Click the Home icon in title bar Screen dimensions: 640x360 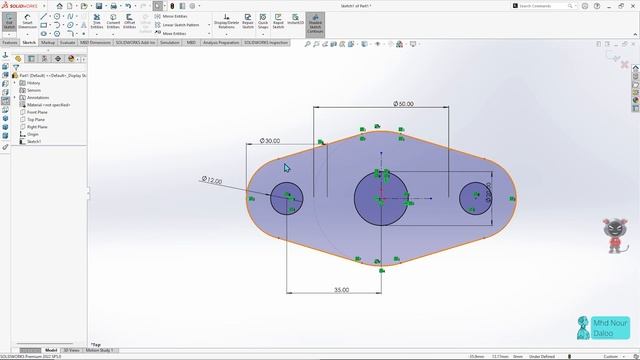click(x=60, y=6)
